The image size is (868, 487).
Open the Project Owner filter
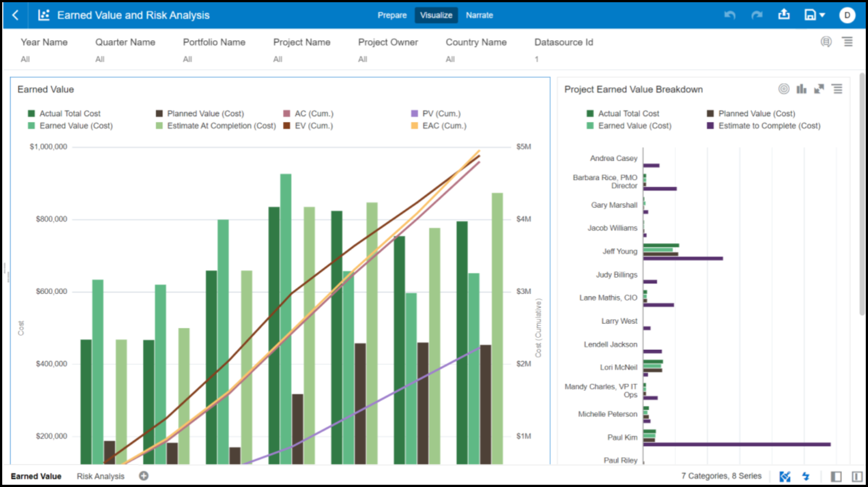pyautogui.click(x=388, y=50)
